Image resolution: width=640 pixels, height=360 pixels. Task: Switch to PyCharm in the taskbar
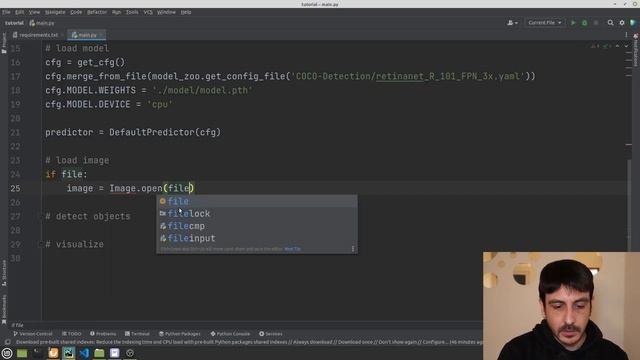[x=69, y=353]
